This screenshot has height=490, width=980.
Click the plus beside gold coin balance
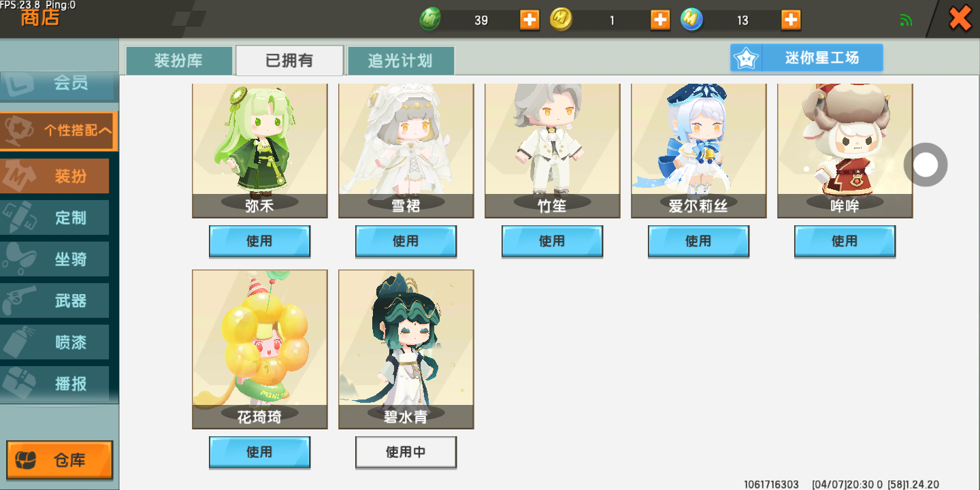click(x=660, y=20)
